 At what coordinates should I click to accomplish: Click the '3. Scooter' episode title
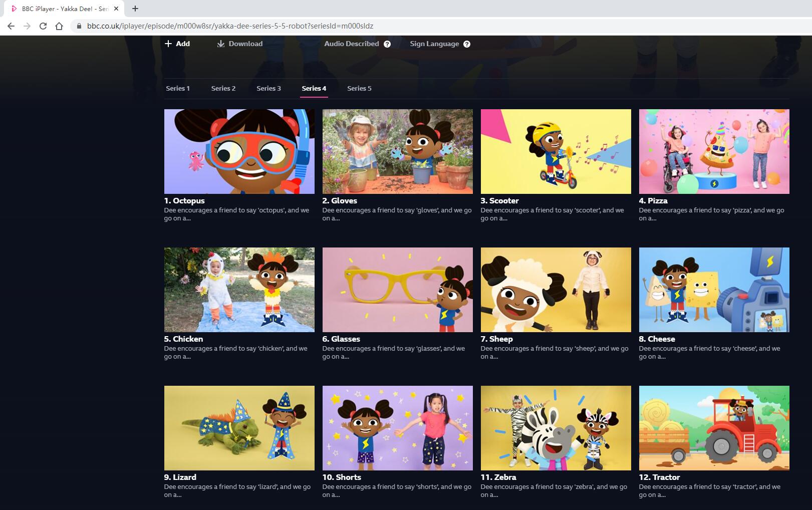500,200
